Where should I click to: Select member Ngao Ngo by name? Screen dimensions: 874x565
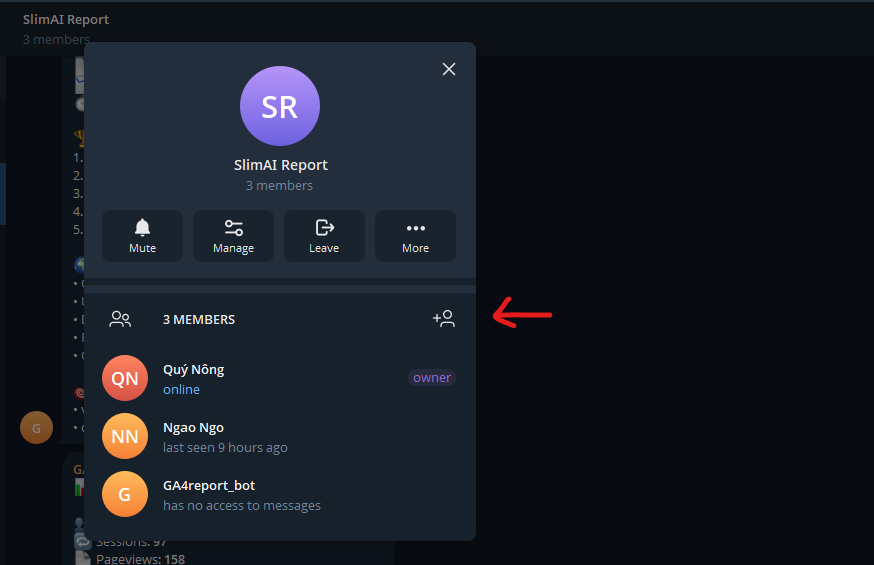[x=193, y=427]
